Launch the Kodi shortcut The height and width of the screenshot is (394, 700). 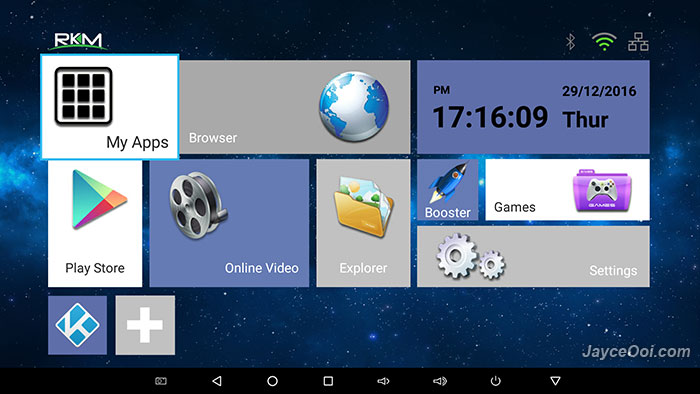point(77,325)
